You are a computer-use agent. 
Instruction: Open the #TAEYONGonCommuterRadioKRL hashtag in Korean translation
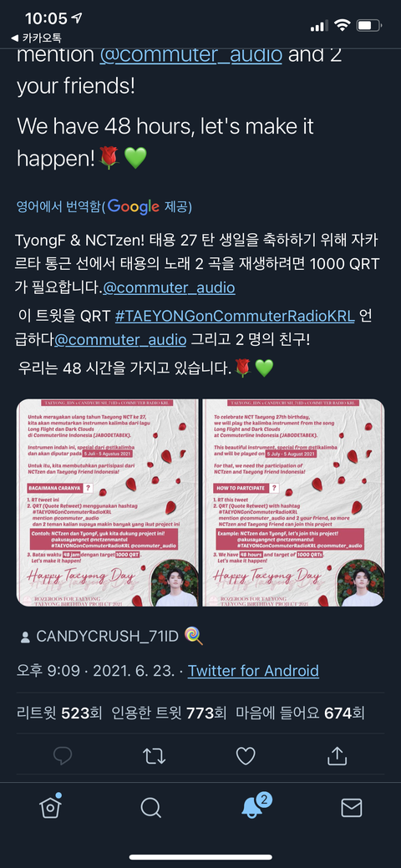235,317
